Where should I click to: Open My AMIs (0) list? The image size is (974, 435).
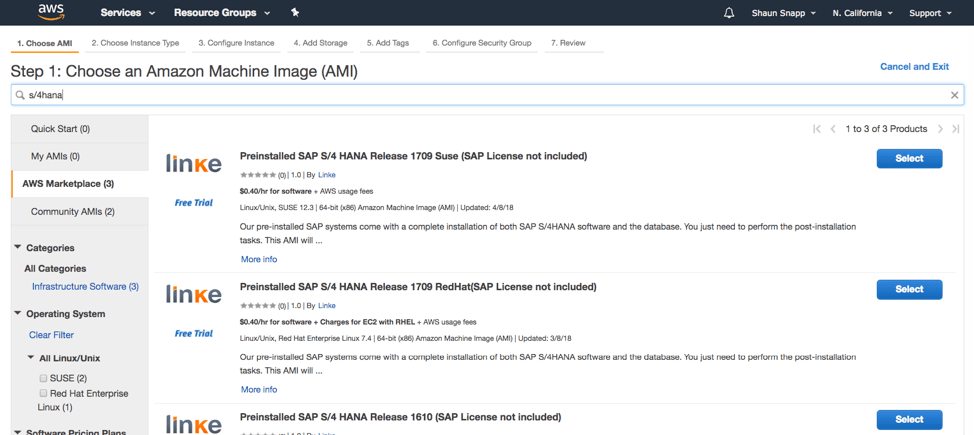tap(80, 157)
